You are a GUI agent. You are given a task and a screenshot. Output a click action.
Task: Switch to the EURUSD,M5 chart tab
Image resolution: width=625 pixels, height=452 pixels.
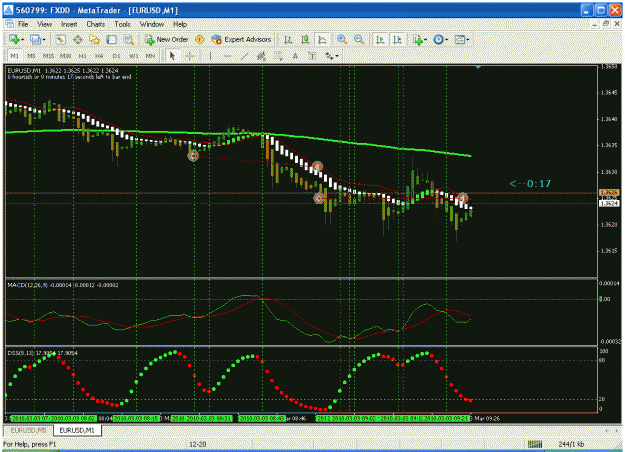pos(28,430)
